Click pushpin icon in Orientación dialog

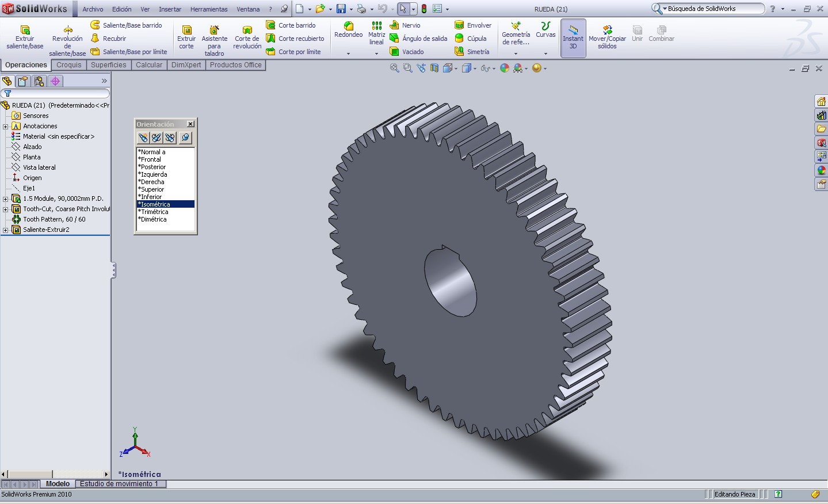click(185, 138)
